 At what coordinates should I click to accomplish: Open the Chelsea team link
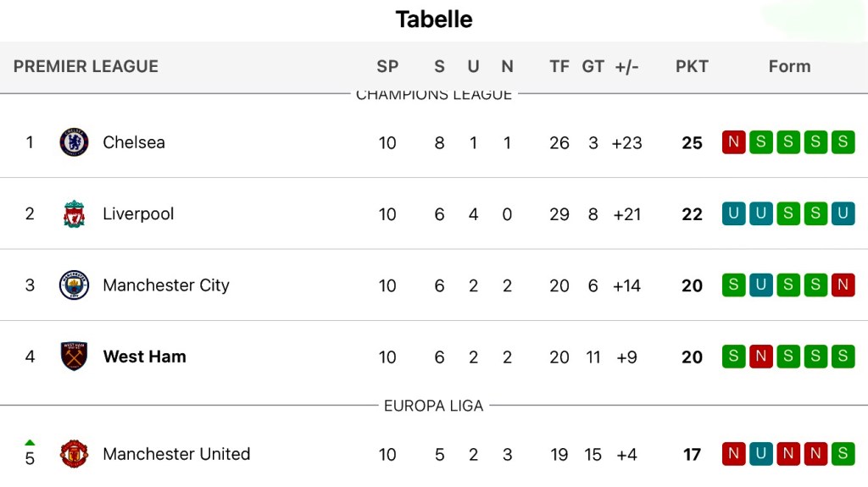tap(134, 142)
